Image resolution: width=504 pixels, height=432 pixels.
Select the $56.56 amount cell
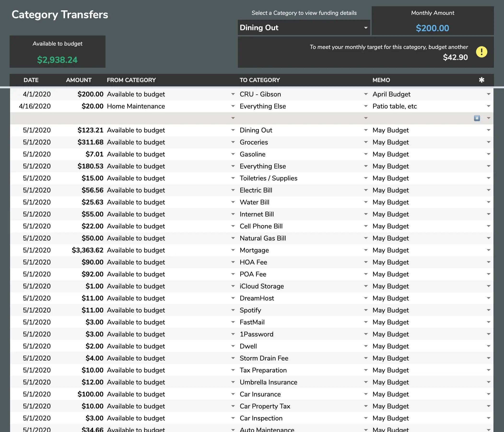pyautogui.click(x=79, y=190)
